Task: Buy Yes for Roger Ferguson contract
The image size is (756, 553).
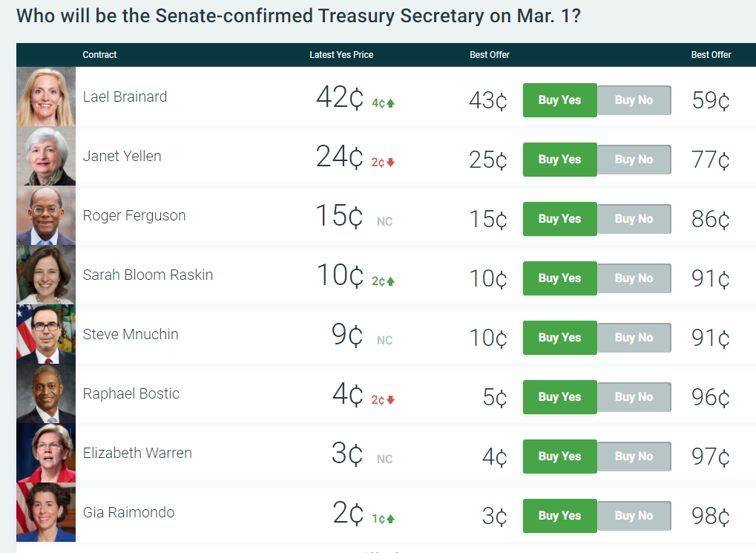Action: [559, 219]
